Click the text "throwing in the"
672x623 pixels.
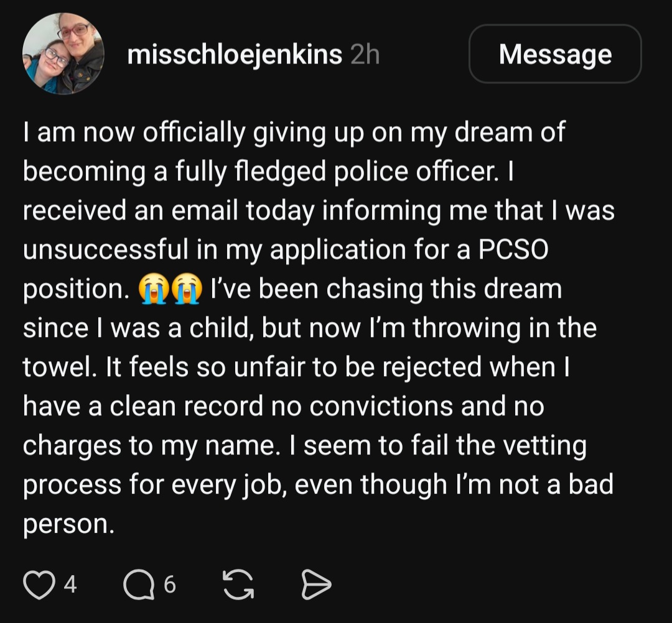(x=505, y=328)
